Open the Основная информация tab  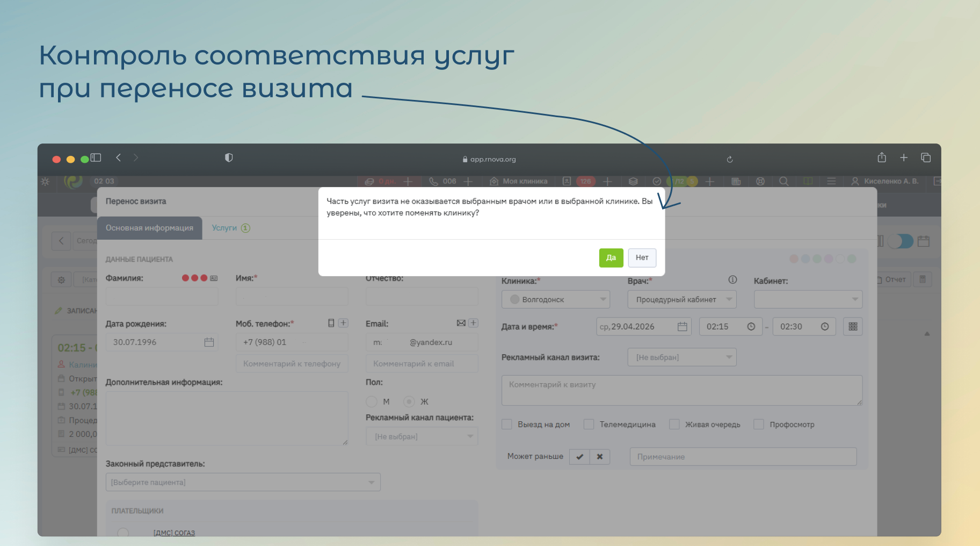click(x=149, y=228)
